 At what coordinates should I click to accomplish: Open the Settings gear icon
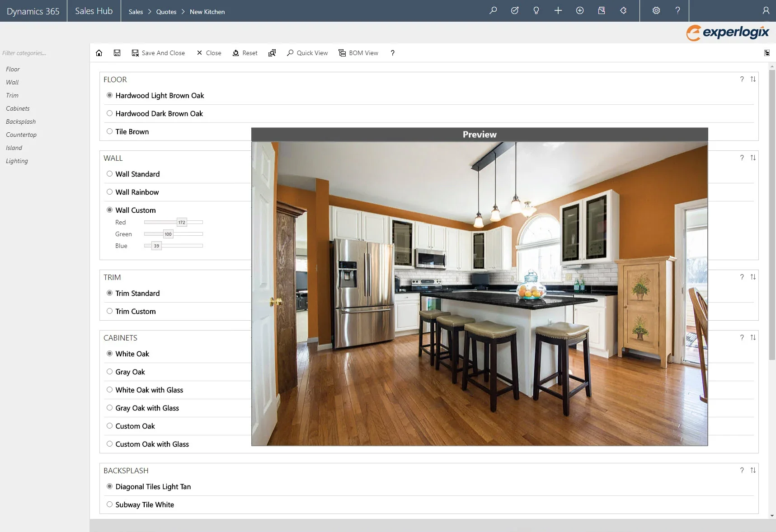click(x=656, y=10)
